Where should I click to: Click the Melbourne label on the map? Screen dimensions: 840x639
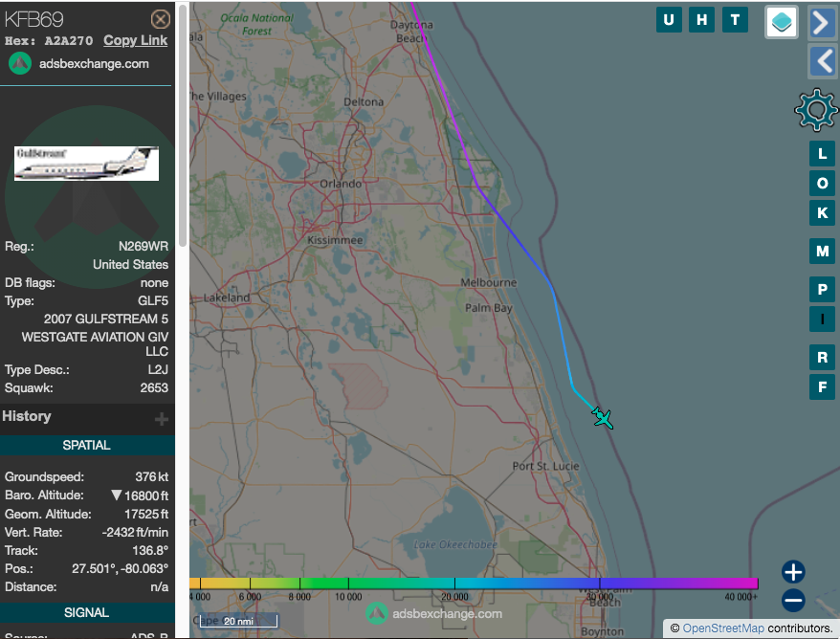point(489,282)
